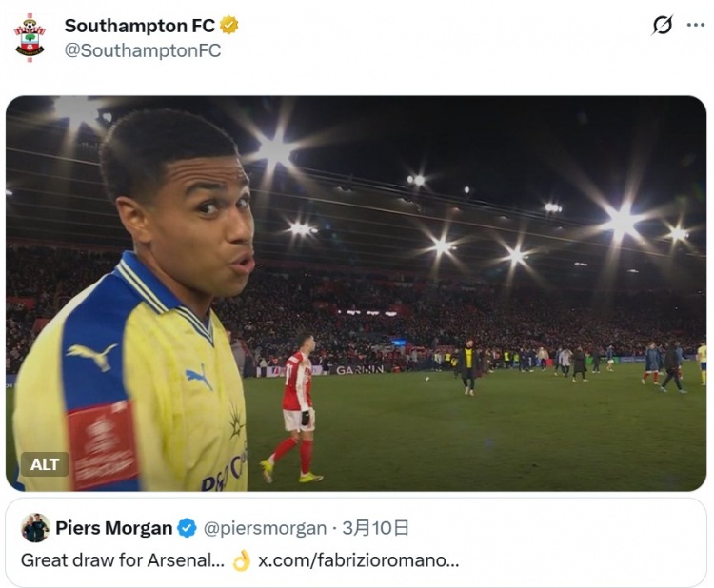
Task: Open the Grok icon at top right
Action: tap(662, 26)
